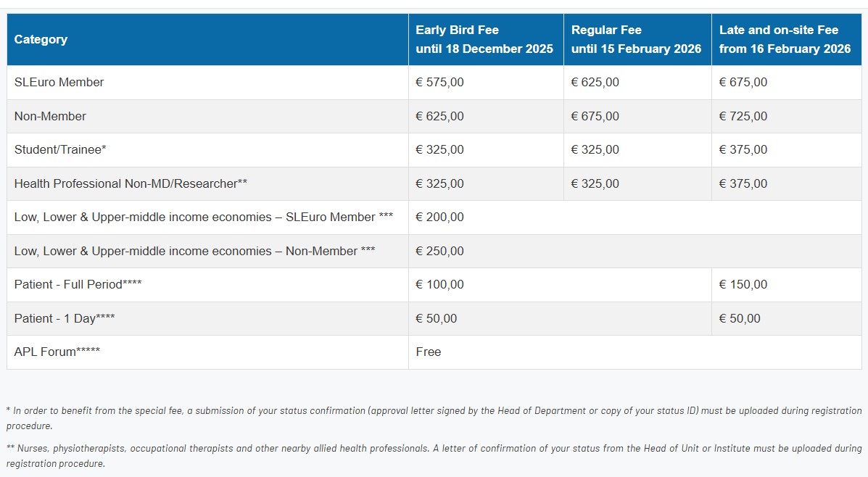Click the € 250,00 low income non-member fee
The height and width of the screenshot is (477, 868).
pos(439,252)
